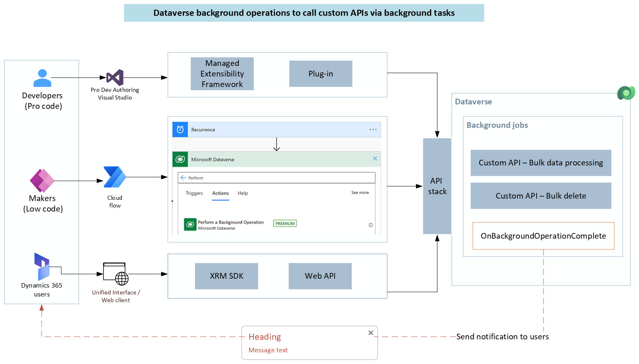
Task: Click the 'Makers (Low code)' label
Action: [43, 203]
